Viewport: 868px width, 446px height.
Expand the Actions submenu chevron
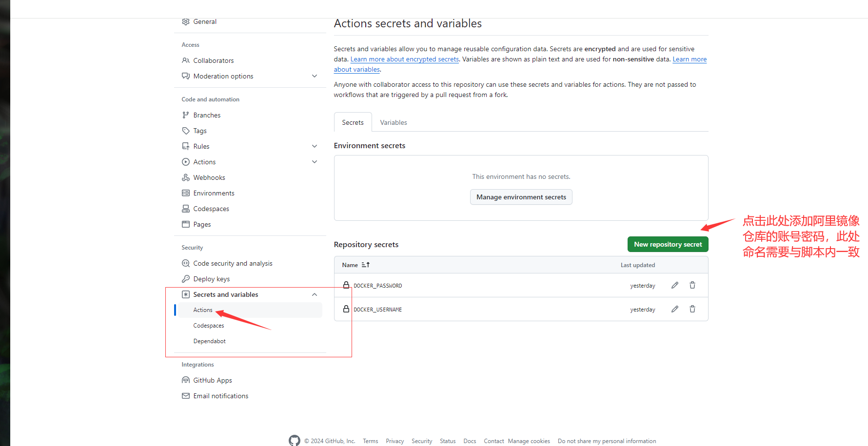[315, 162]
